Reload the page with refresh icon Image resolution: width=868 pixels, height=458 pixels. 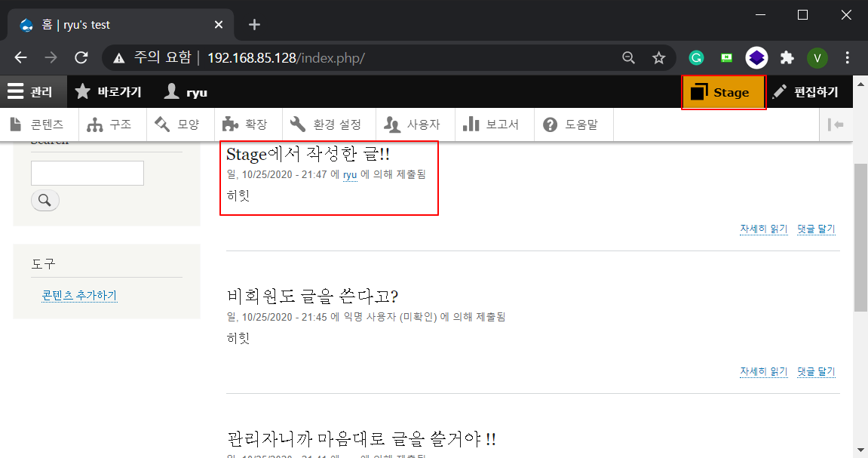point(81,57)
